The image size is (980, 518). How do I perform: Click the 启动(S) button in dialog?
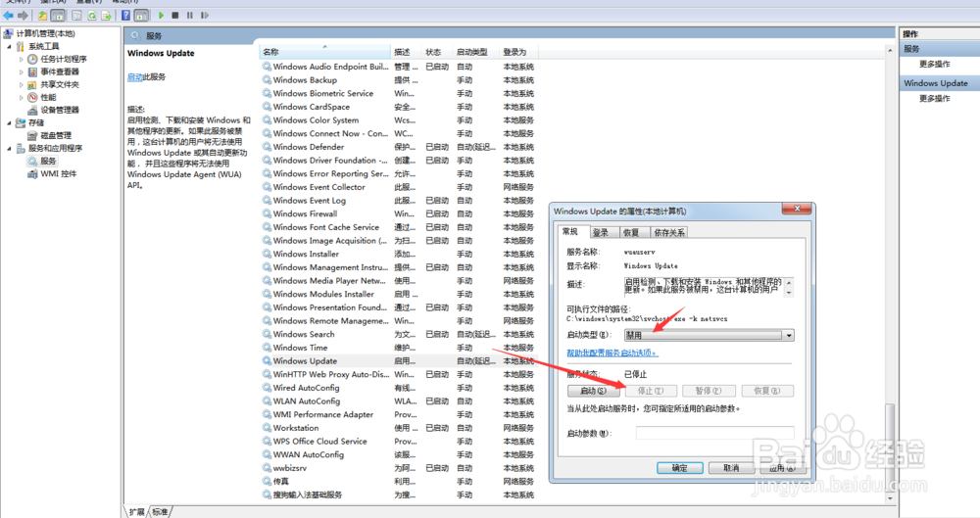[x=594, y=391]
